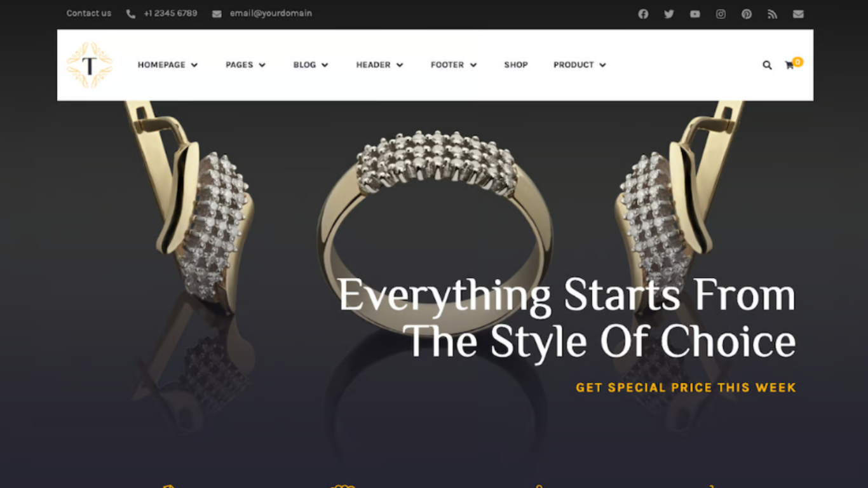Image resolution: width=868 pixels, height=488 pixels.
Task: Open the Instagram social icon
Action: click(721, 14)
